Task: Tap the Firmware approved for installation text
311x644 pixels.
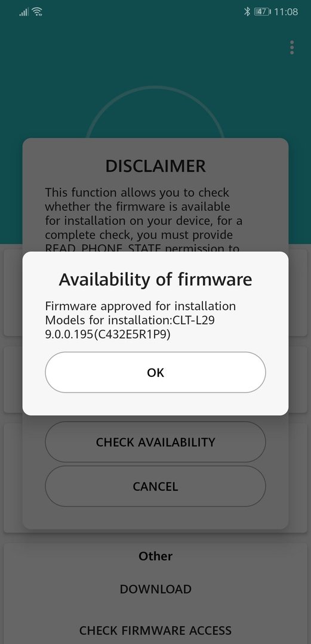Action: [140, 306]
